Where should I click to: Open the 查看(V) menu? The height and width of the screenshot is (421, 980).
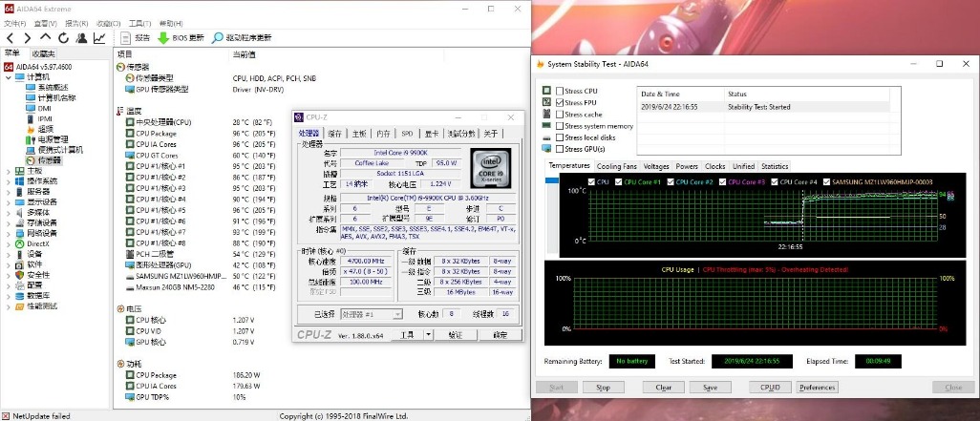(45, 23)
